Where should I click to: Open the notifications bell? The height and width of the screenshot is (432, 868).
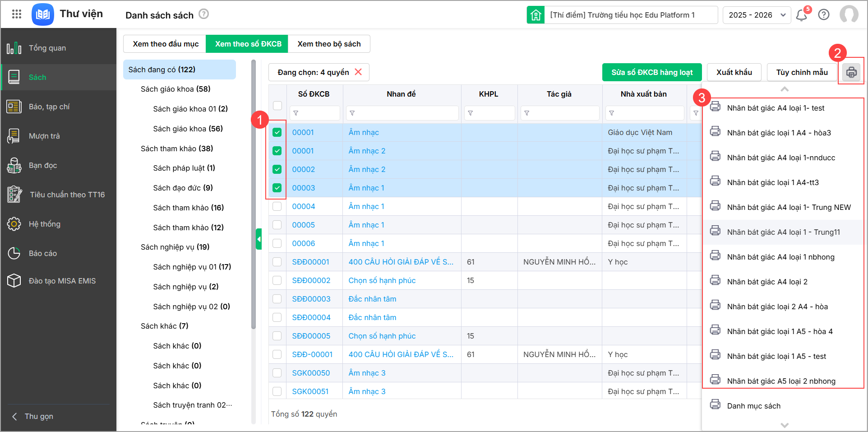(x=802, y=15)
